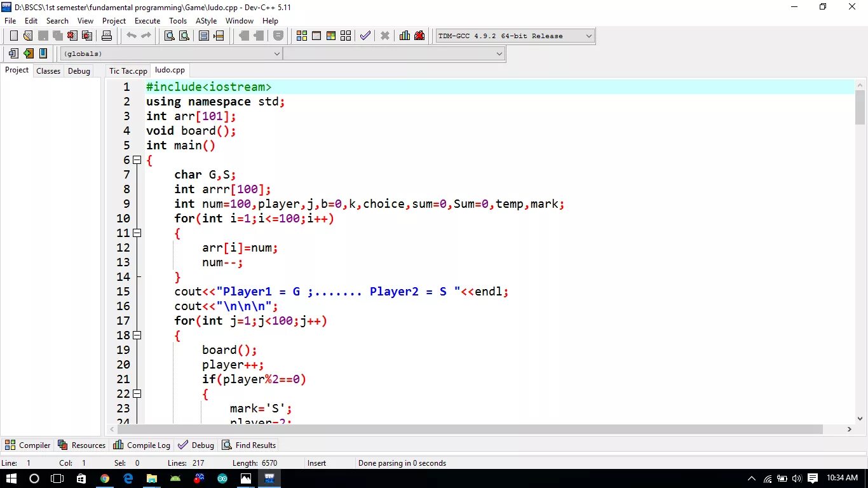This screenshot has width=868, height=488.
Task: Open the Photos app taskbar icon
Action: click(246, 478)
